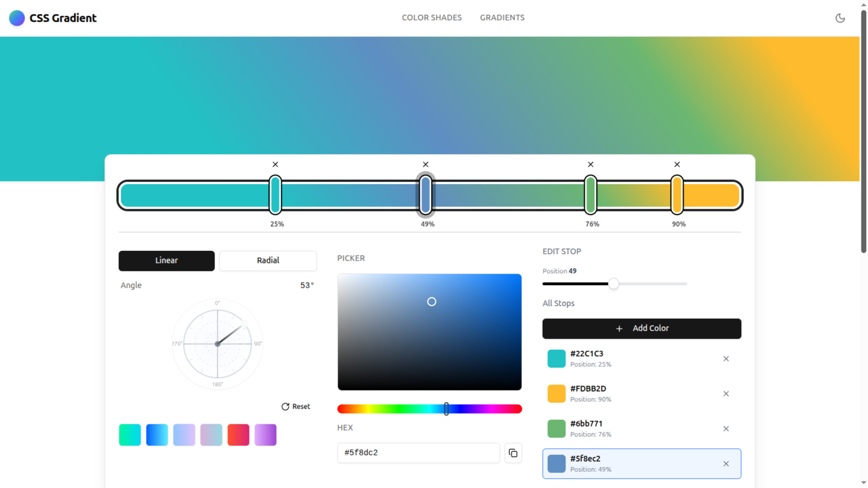Switch gradient type to Radial
Image resolution: width=868 pixels, height=488 pixels.
pos(268,261)
